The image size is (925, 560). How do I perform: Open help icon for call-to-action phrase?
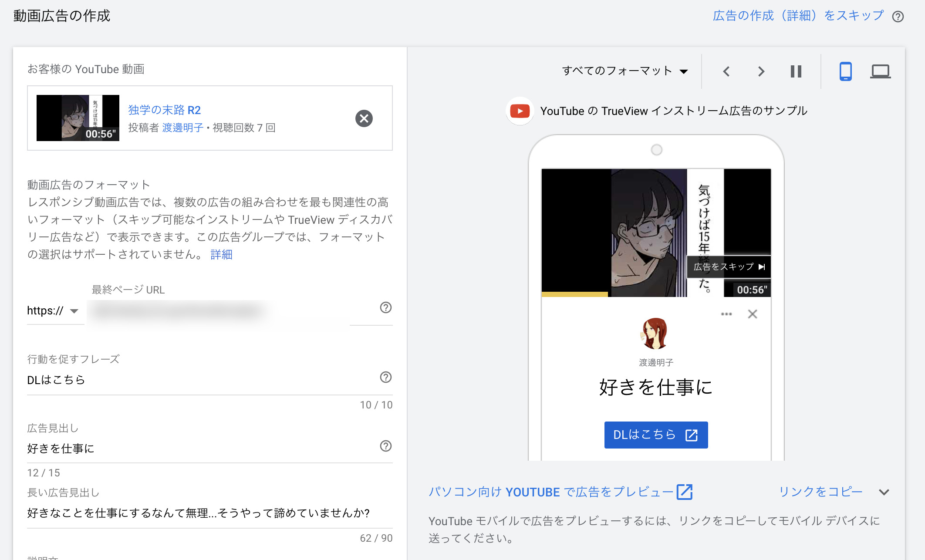[x=385, y=377]
